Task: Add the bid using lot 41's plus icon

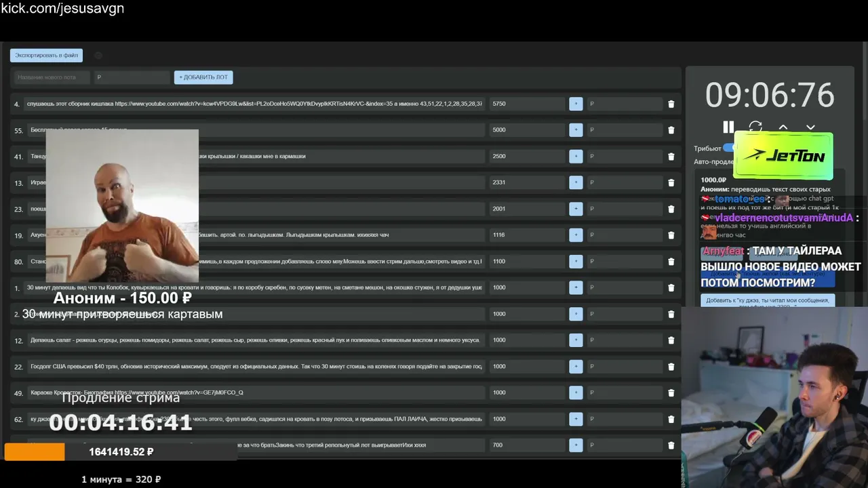Action: [576, 157]
